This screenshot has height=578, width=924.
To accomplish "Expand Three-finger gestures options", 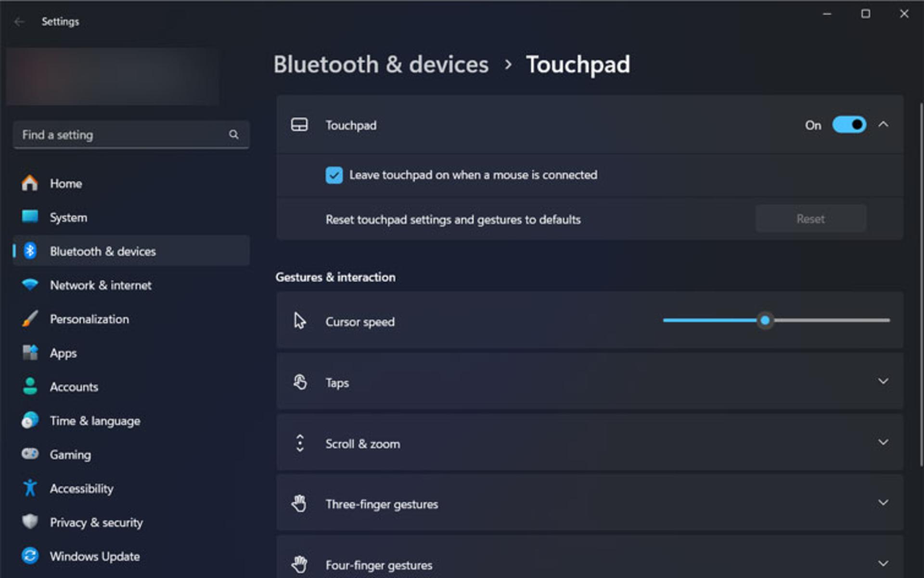I will [x=590, y=504].
